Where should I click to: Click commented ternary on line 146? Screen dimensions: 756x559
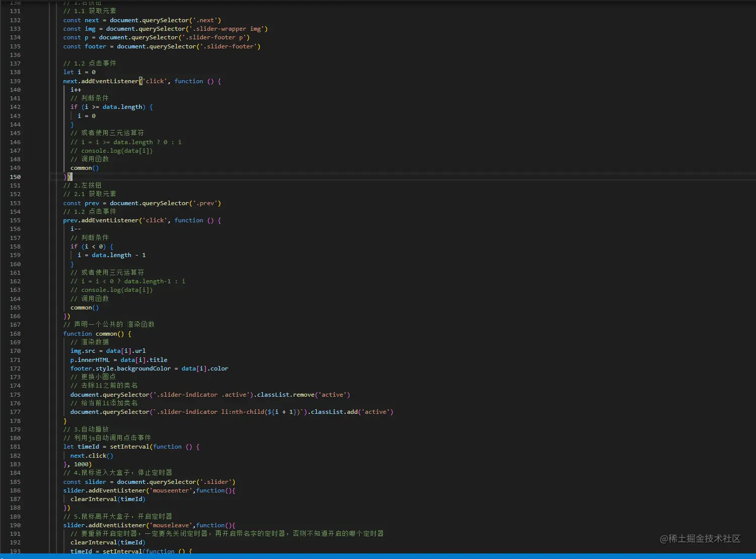click(126, 142)
